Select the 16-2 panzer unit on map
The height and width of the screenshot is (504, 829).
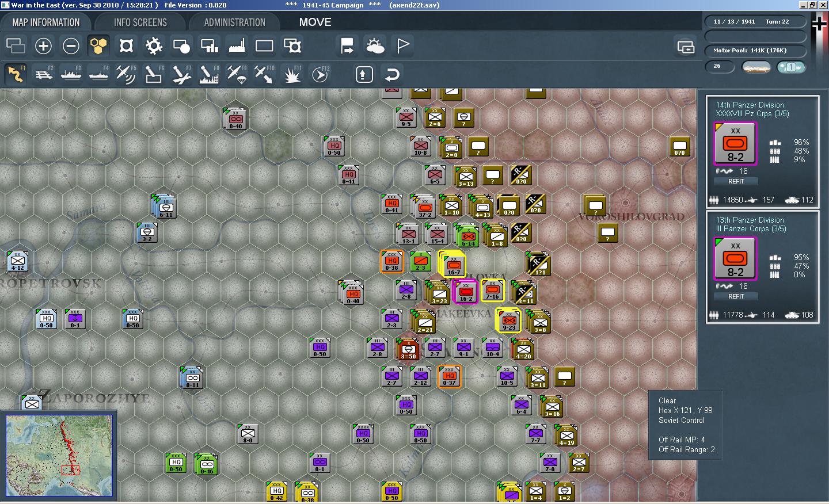466,292
